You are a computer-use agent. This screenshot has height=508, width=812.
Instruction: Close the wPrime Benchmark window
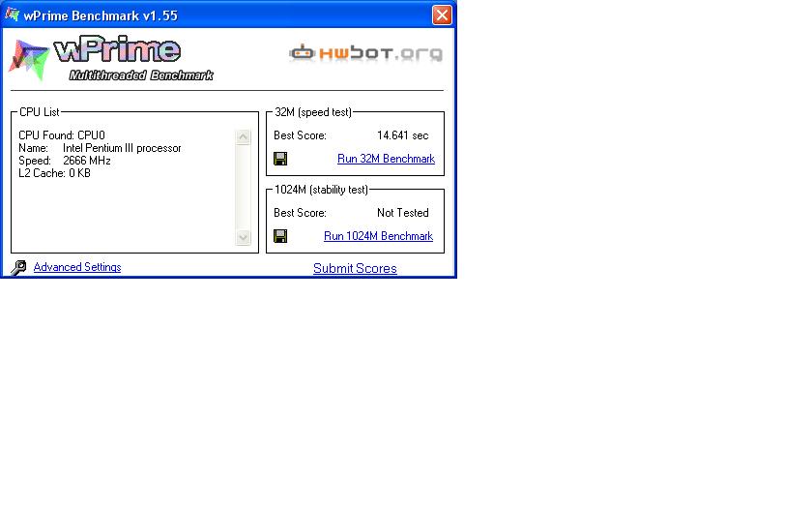tap(442, 15)
